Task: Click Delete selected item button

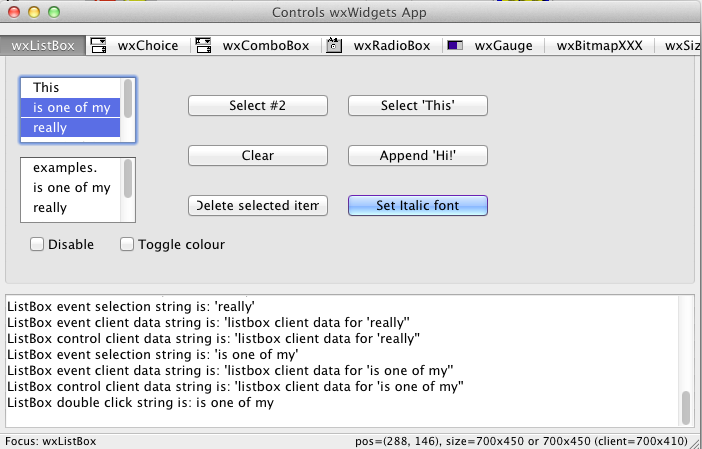Action: [258, 206]
